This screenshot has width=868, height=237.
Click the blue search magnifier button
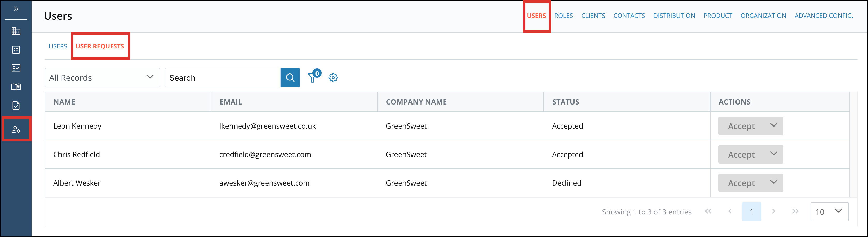click(x=290, y=77)
